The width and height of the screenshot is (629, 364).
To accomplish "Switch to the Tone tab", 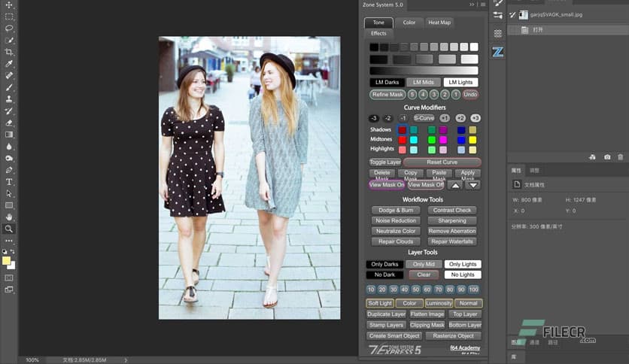I will pyautogui.click(x=378, y=23).
